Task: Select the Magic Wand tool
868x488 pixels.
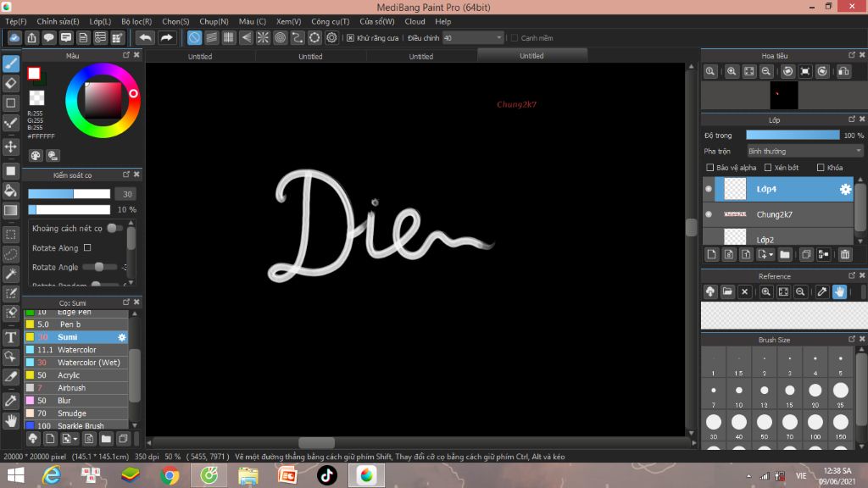Action: (x=11, y=274)
